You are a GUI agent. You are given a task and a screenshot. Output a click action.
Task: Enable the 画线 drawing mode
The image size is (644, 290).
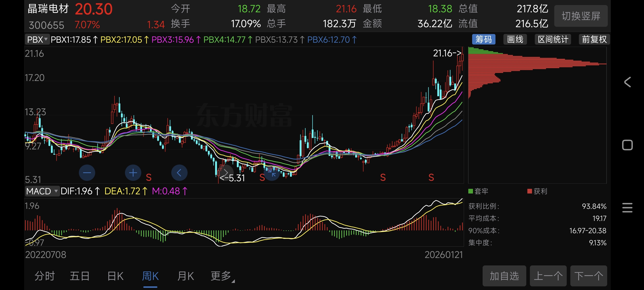(x=515, y=39)
